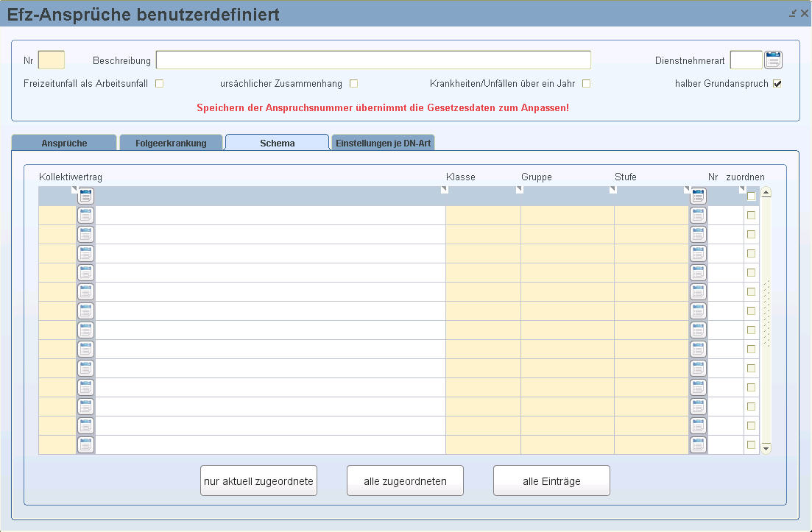Screen dimensions: 812x532
Task: Click Kollektivvertrag lookup icon in last data row
Action: click(x=86, y=445)
